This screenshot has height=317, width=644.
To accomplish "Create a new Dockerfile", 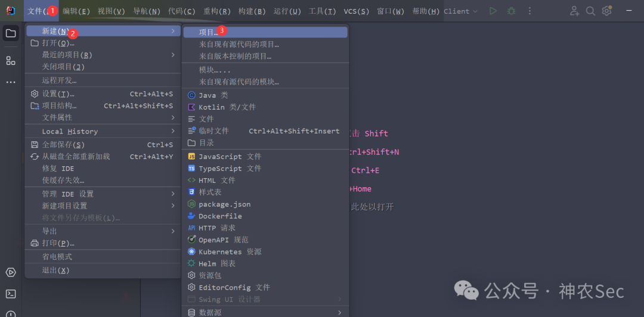I will click(x=265, y=216).
